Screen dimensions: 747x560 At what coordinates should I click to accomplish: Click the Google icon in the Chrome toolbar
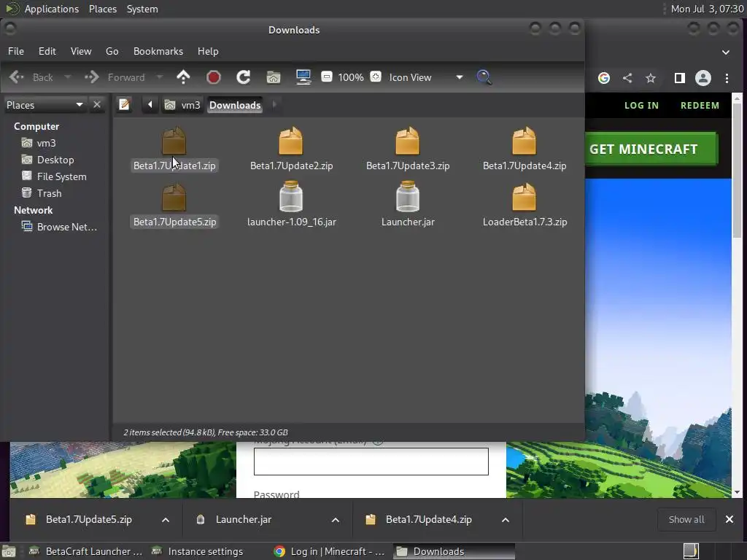click(603, 78)
